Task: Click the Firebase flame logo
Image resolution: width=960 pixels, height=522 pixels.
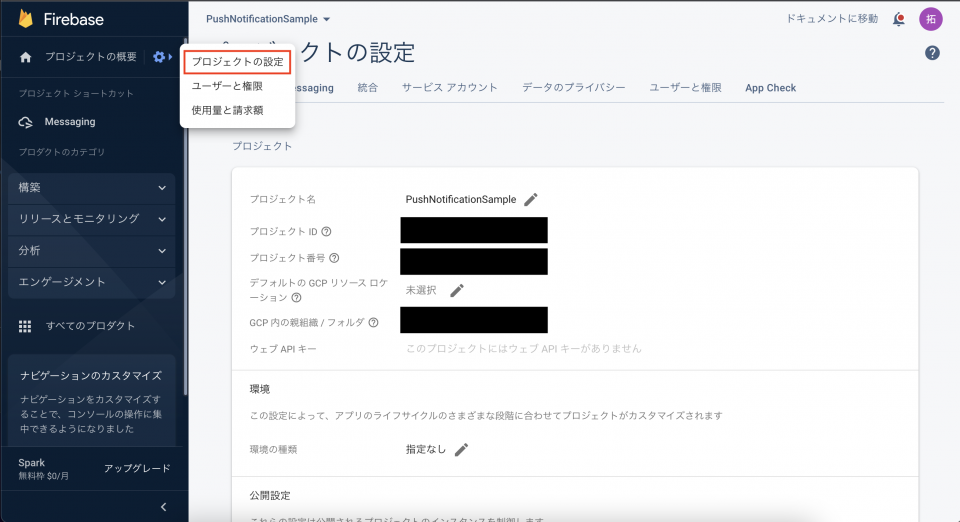Action: pos(25,19)
